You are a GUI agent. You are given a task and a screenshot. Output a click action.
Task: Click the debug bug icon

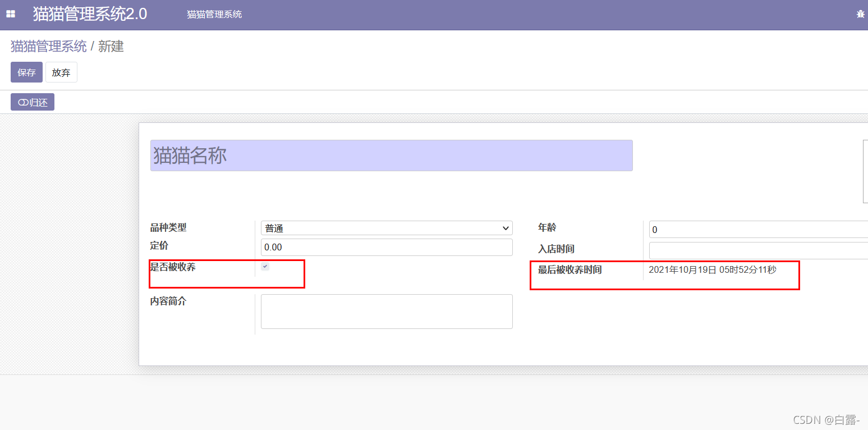[861, 14]
